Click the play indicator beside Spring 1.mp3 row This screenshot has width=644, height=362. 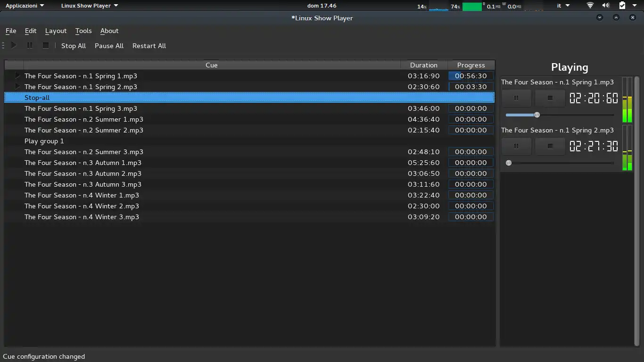[18, 76]
